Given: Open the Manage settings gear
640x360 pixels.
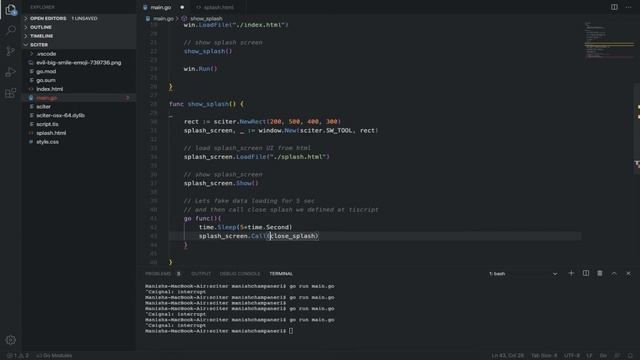Looking at the screenshot, I should click(x=11, y=340).
